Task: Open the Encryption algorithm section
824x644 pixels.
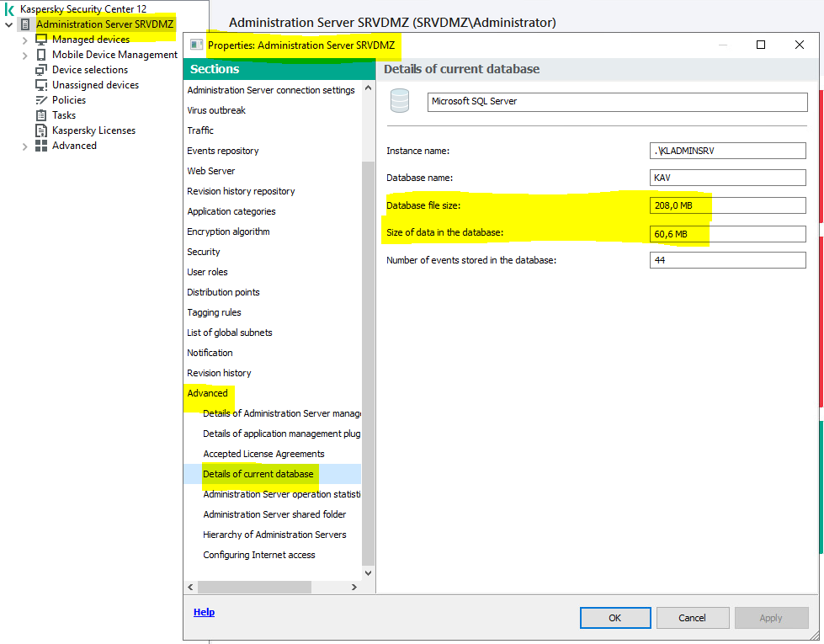Action: (x=228, y=232)
